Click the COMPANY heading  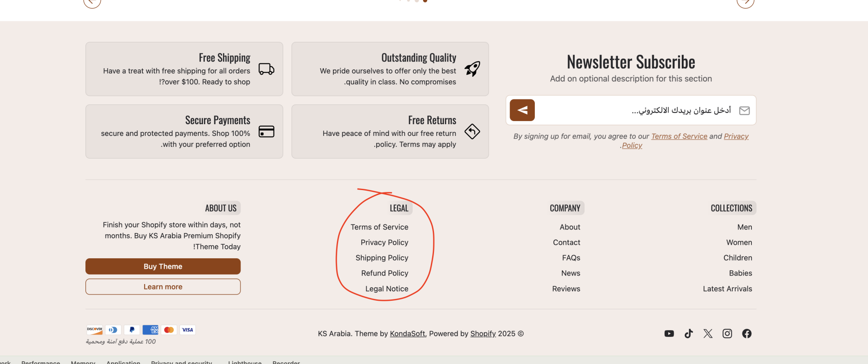565,208
